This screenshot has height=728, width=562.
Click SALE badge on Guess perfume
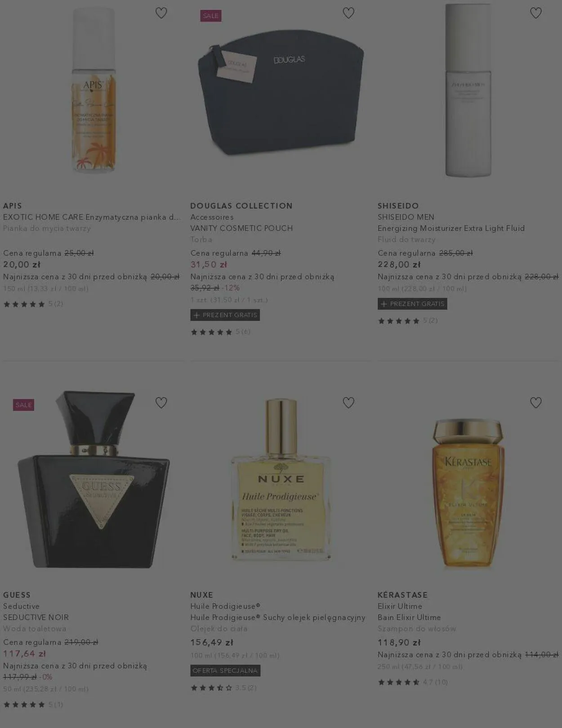click(x=24, y=405)
